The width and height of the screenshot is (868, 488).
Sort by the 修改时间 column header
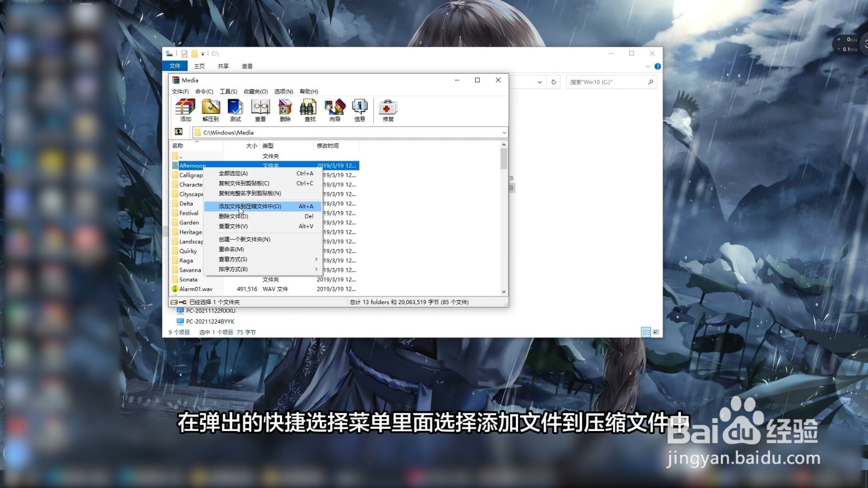coord(336,146)
